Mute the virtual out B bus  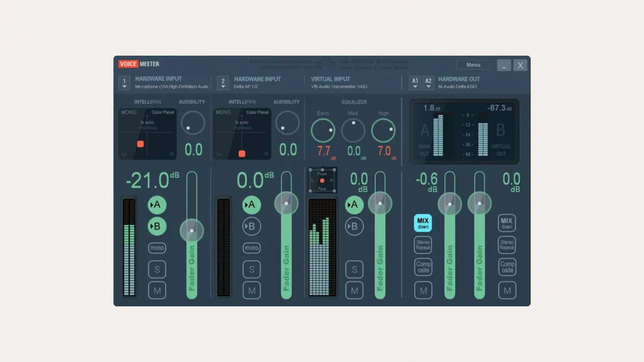[x=507, y=291]
